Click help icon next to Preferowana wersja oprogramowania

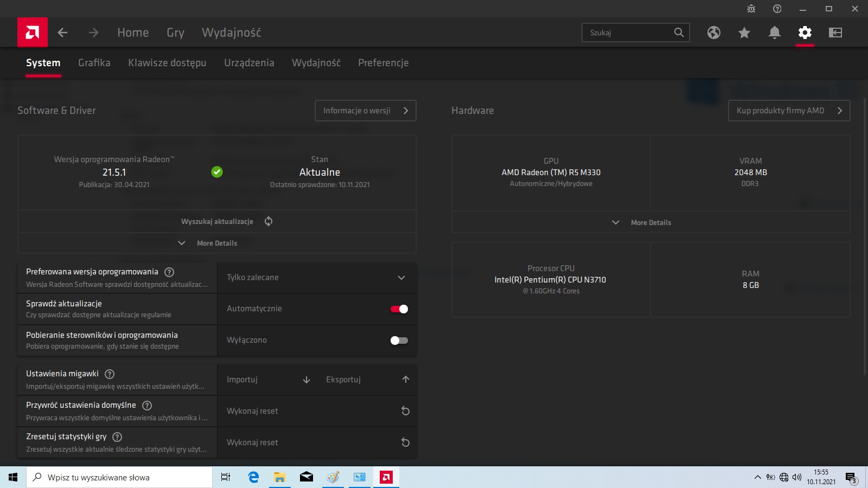(169, 272)
